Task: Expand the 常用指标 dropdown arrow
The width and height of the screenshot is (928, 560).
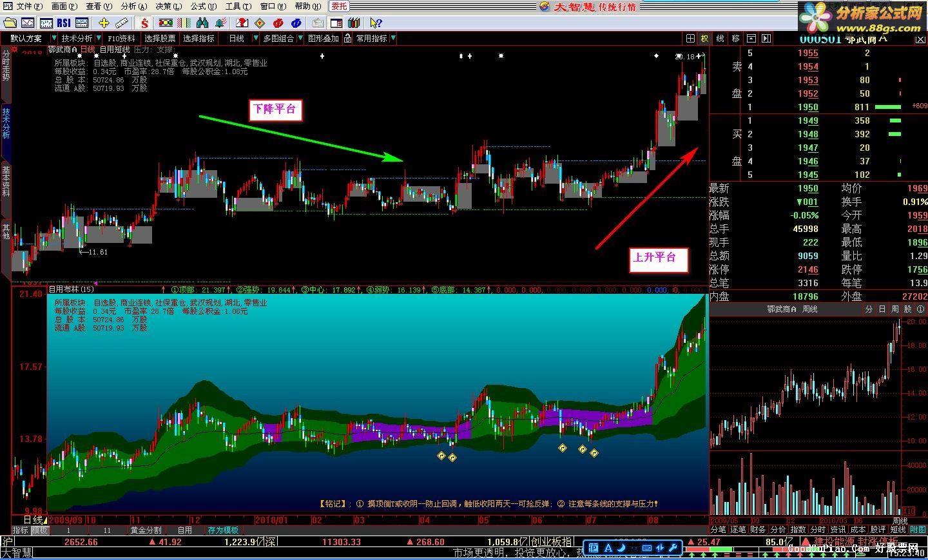Action: pos(393,39)
